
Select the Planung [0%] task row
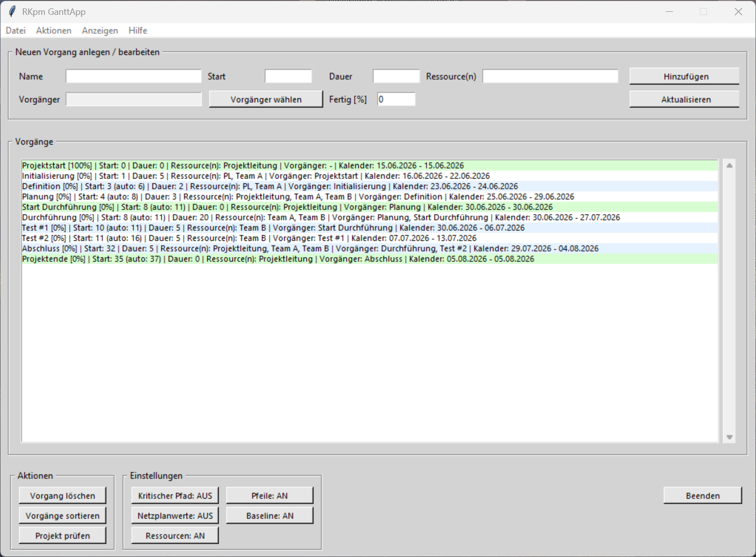point(370,197)
